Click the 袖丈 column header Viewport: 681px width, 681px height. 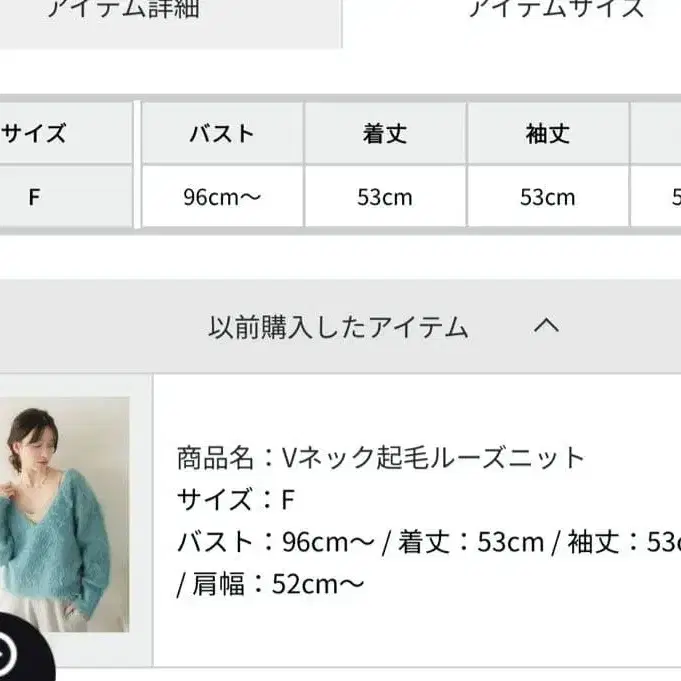click(548, 133)
